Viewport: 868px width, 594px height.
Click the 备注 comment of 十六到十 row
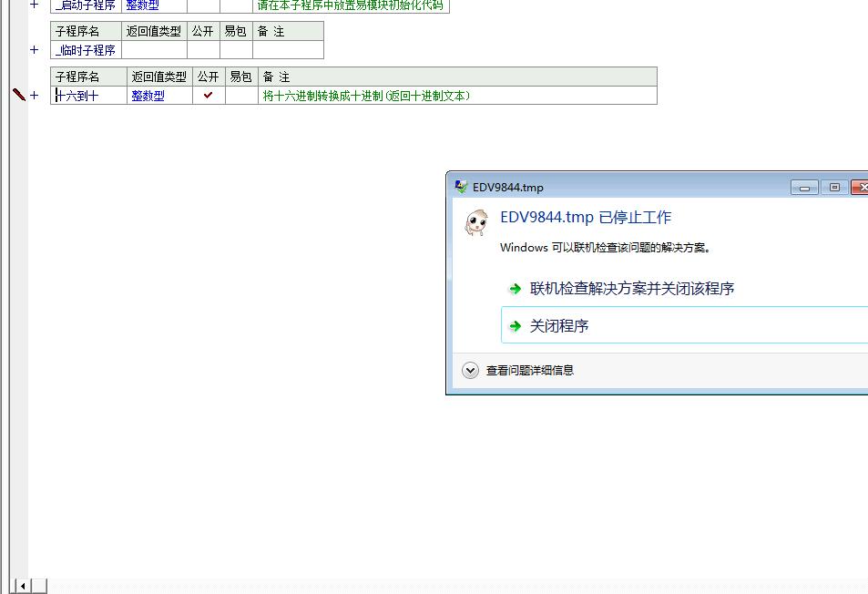point(366,96)
